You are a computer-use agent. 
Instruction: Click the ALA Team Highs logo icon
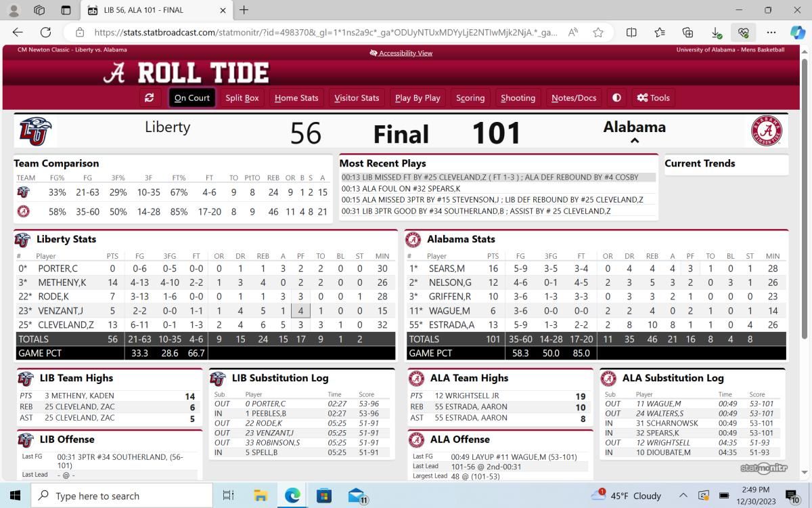[x=417, y=379]
